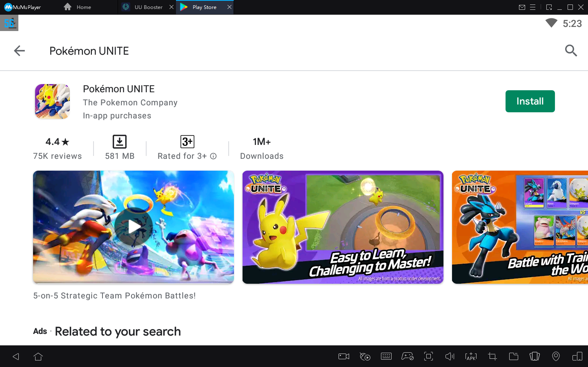Open the Pokémon UNITE app icon

(x=52, y=101)
